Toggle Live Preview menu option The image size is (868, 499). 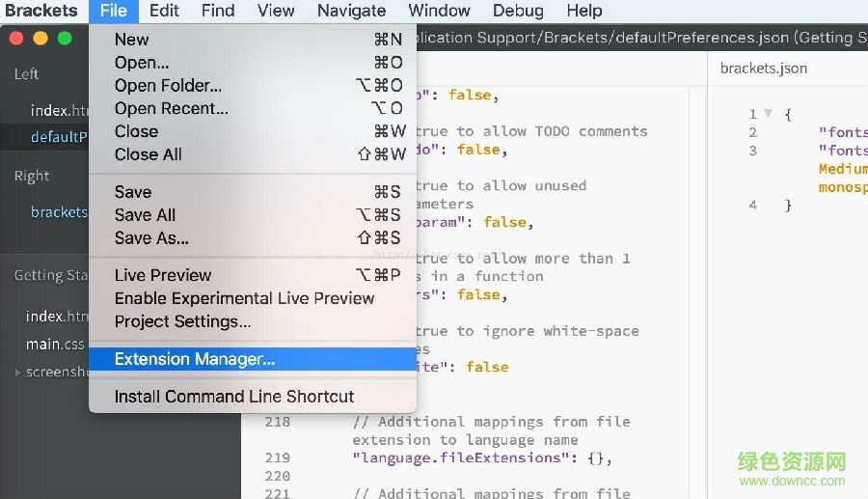click(162, 275)
